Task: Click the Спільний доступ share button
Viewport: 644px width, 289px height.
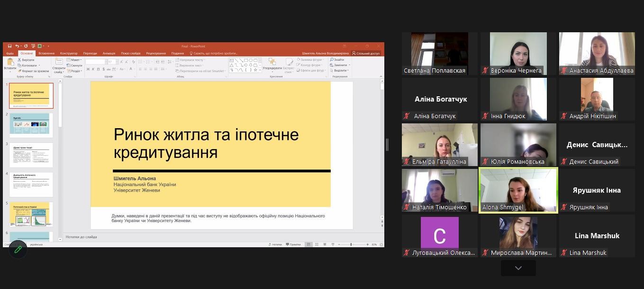Action: point(365,53)
